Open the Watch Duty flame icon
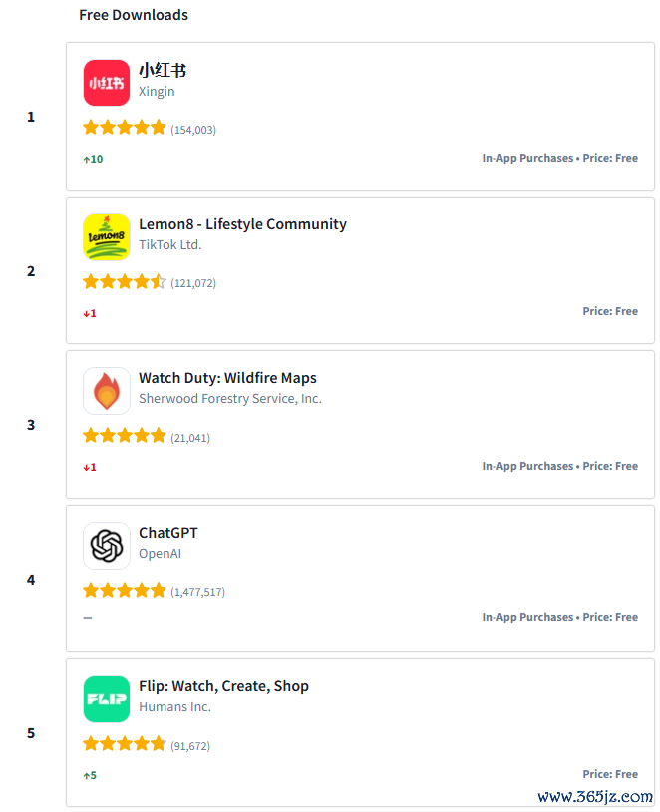Viewport: 660px width, 812px height. pos(106,391)
